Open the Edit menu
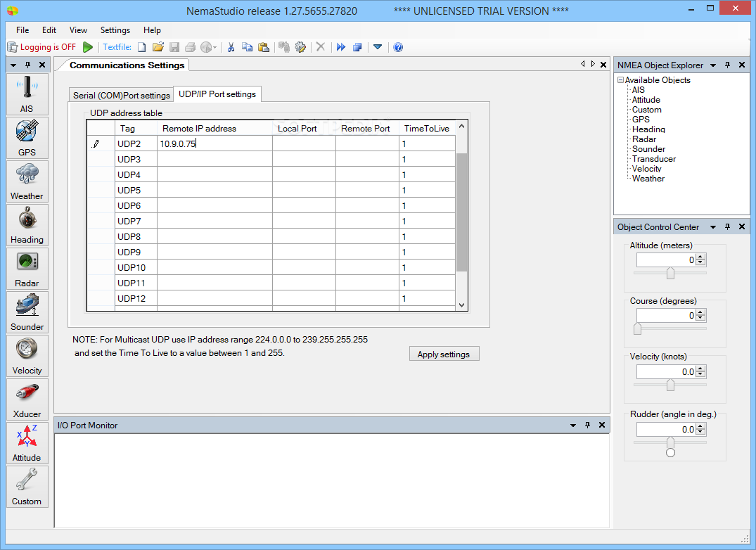The width and height of the screenshot is (756, 550). [49, 30]
